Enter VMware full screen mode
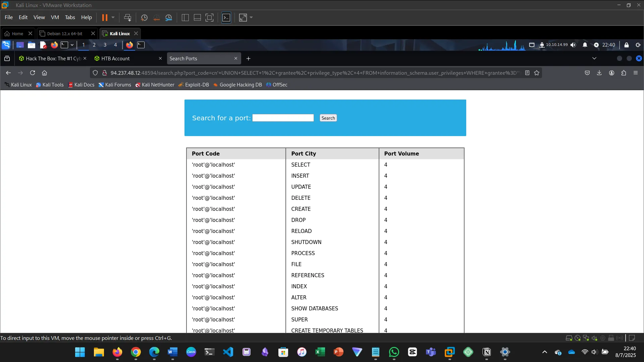This screenshot has width=644, height=362. click(209, 17)
